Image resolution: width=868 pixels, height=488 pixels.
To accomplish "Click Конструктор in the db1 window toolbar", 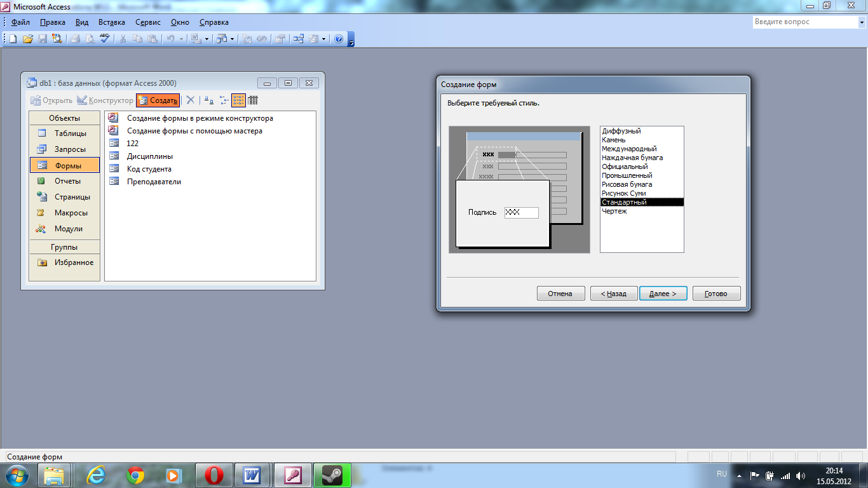I will tap(105, 100).
